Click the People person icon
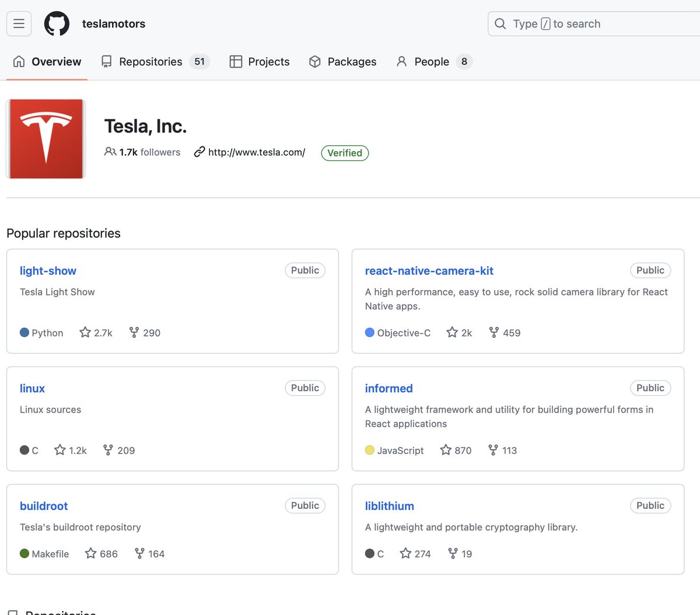 (401, 61)
